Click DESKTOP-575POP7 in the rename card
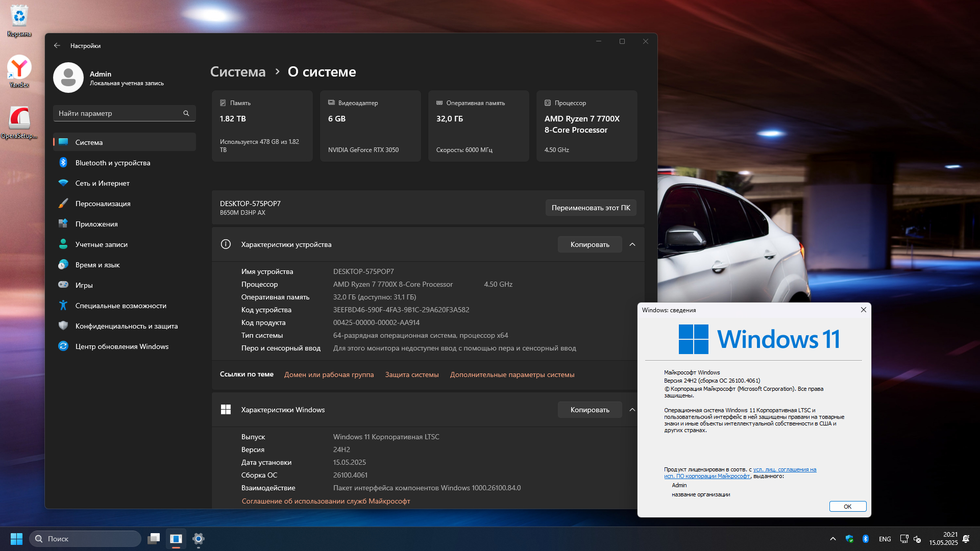The width and height of the screenshot is (980, 551). [250, 204]
